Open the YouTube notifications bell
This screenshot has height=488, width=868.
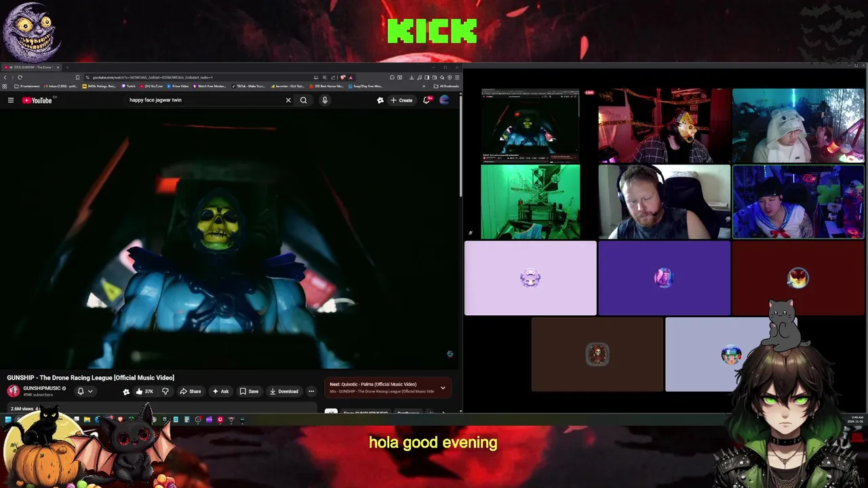coord(427,100)
